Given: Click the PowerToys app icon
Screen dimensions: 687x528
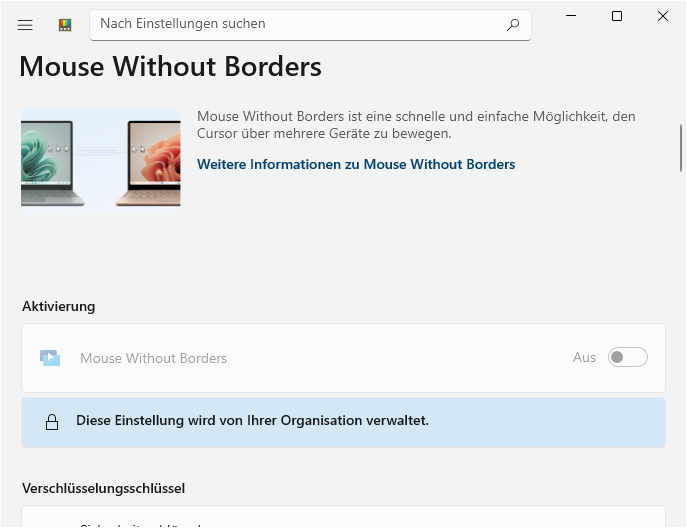Looking at the screenshot, I should pyautogui.click(x=65, y=25).
